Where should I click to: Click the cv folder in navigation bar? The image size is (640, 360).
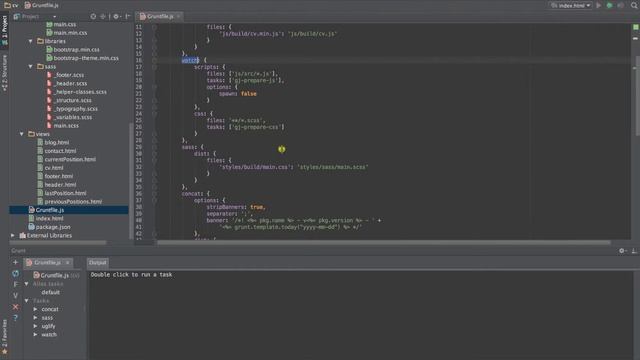point(11,5)
